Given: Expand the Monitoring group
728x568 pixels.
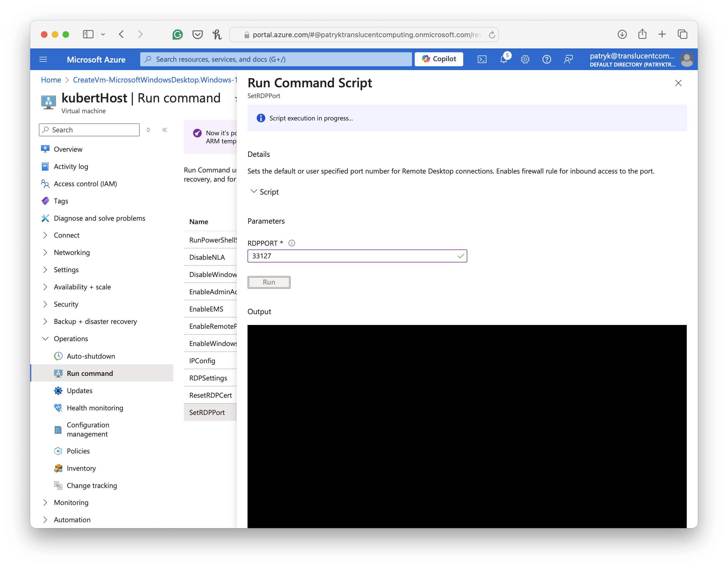Looking at the screenshot, I should [x=71, y=503].
